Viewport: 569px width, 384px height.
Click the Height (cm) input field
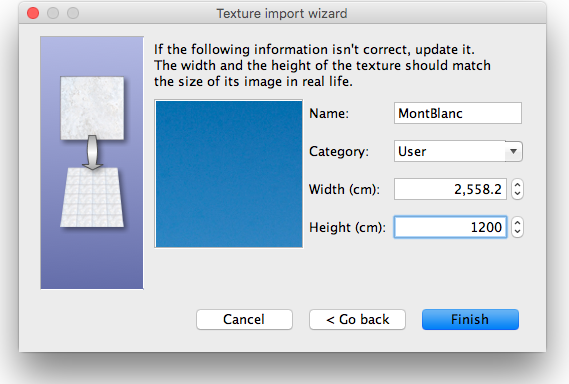tap(450, 227)
